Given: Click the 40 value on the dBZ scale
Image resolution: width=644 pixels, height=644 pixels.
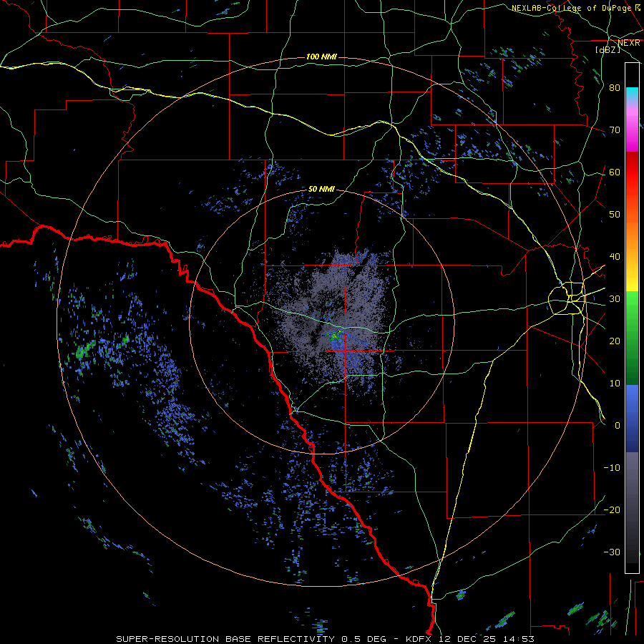Looking at the screenshot, I should click(x=615, y=257).
